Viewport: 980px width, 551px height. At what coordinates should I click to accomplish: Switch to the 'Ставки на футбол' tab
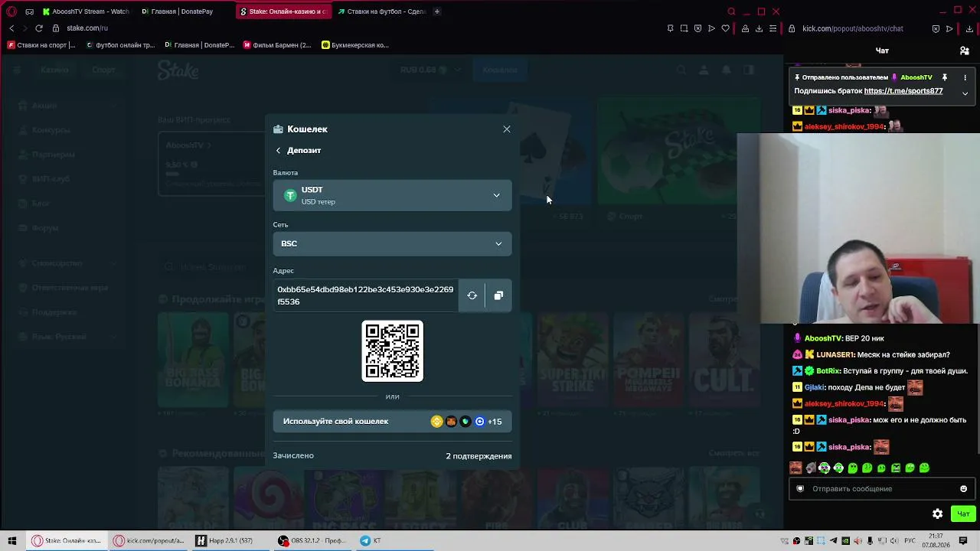coord(381,11)
